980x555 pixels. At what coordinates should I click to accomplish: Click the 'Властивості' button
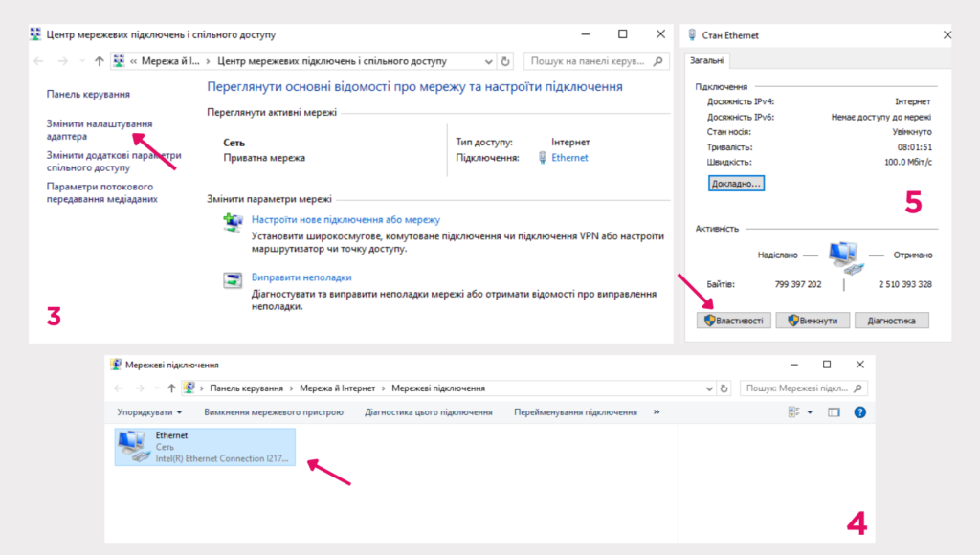click(734, 320)
